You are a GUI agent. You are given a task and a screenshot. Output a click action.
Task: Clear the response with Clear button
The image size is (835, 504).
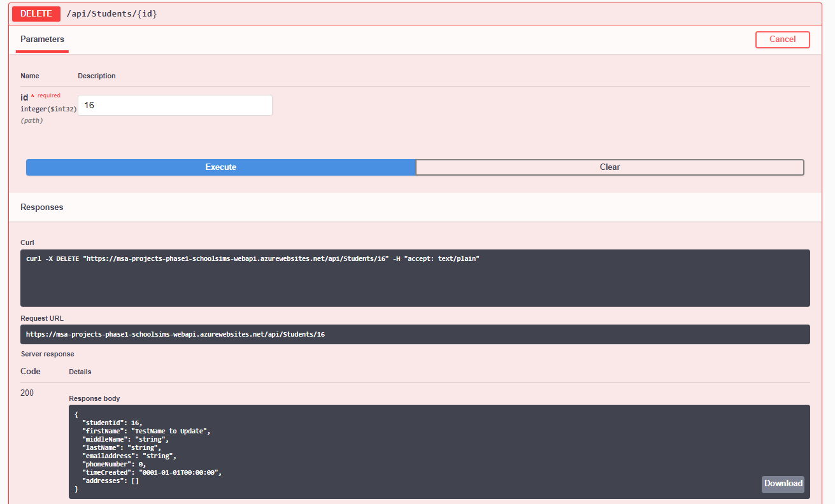(610, 167)
